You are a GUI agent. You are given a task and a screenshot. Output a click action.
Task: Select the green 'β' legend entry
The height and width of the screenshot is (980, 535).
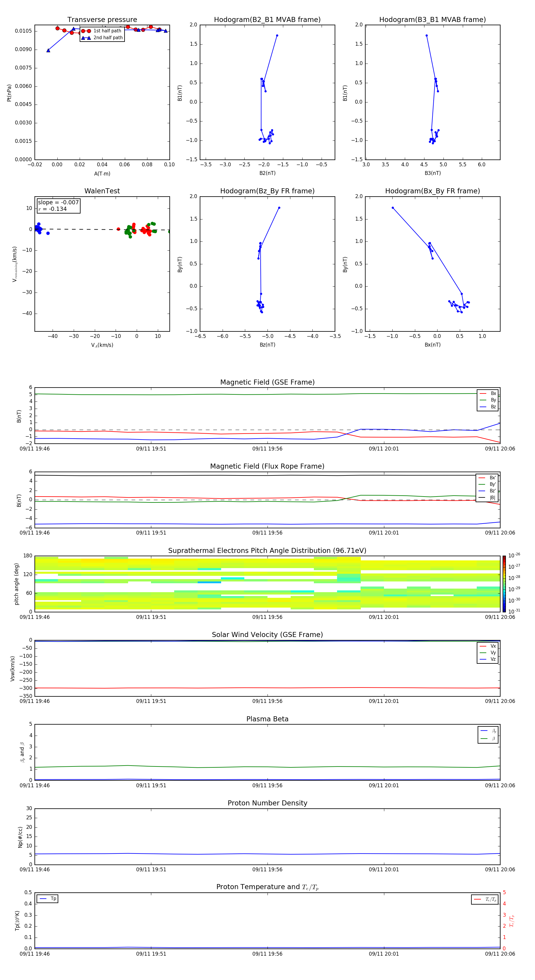(488, 739)
